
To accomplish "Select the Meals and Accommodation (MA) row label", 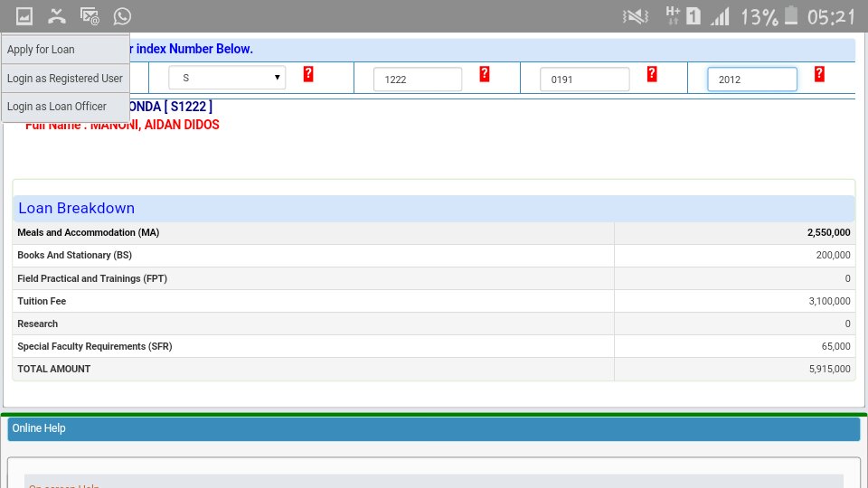I will coord(88,232).
